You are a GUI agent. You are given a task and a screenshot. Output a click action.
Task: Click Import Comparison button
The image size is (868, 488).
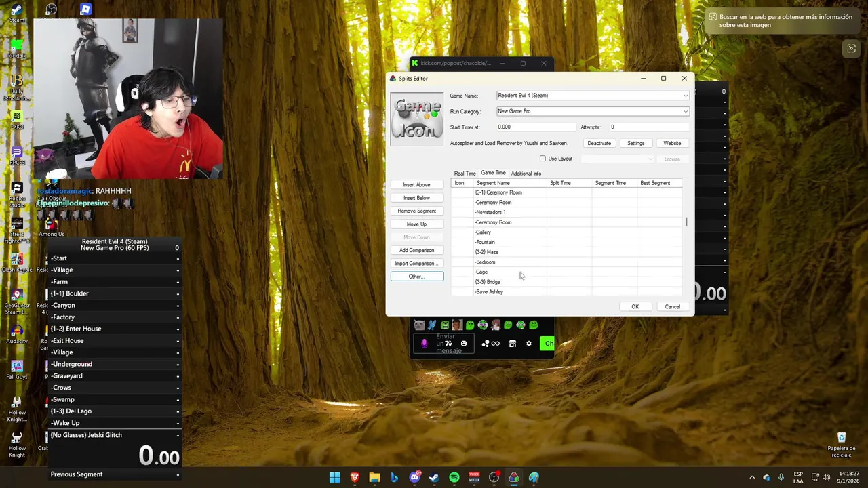pyautogui.click(x=416, y=263)
